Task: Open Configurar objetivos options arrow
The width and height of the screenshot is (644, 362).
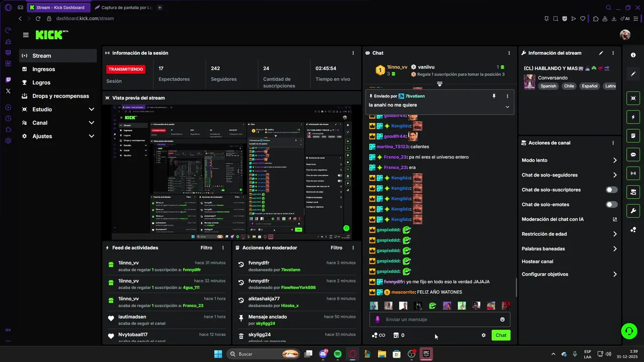Action: point(615,275)
